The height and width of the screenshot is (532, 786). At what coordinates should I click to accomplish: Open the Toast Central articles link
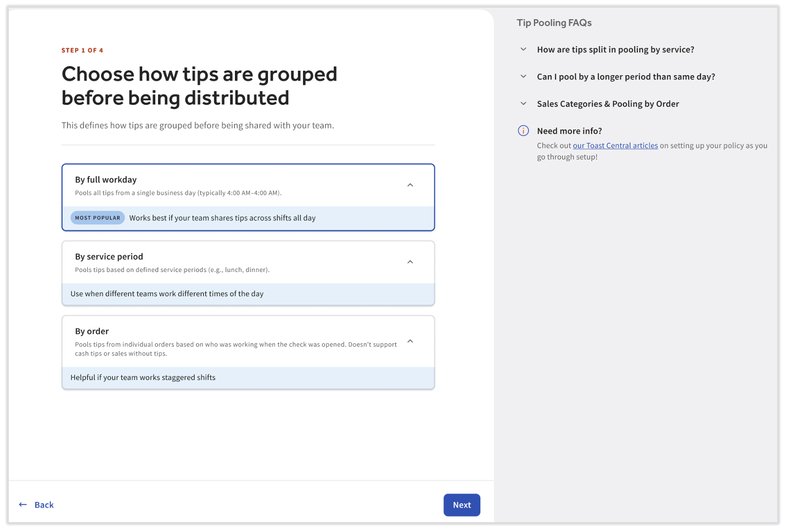tap(615, 146)
